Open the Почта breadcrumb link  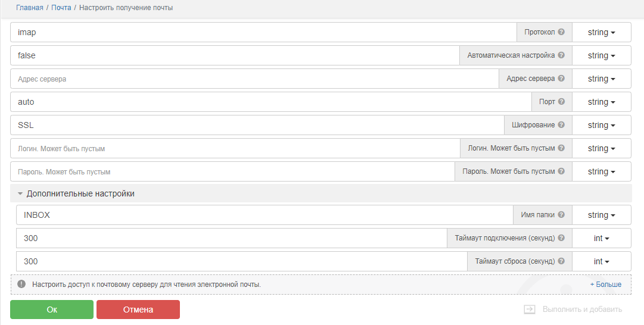pos(61,8)
